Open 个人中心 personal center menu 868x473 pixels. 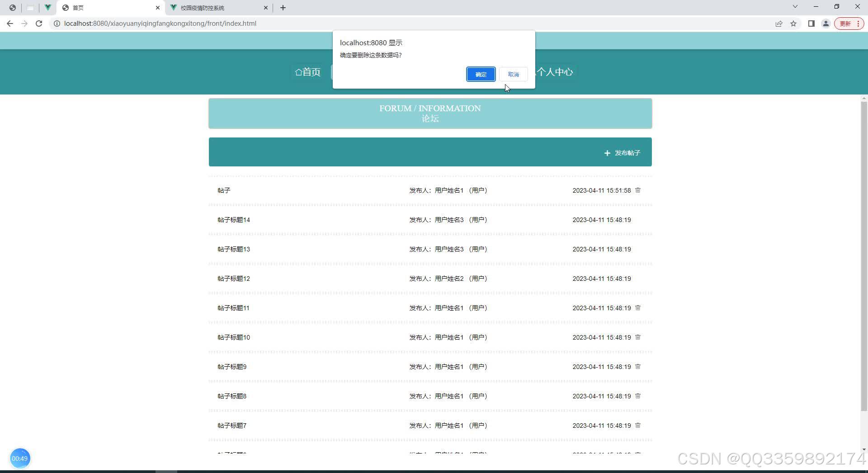(x=555, y=72)
